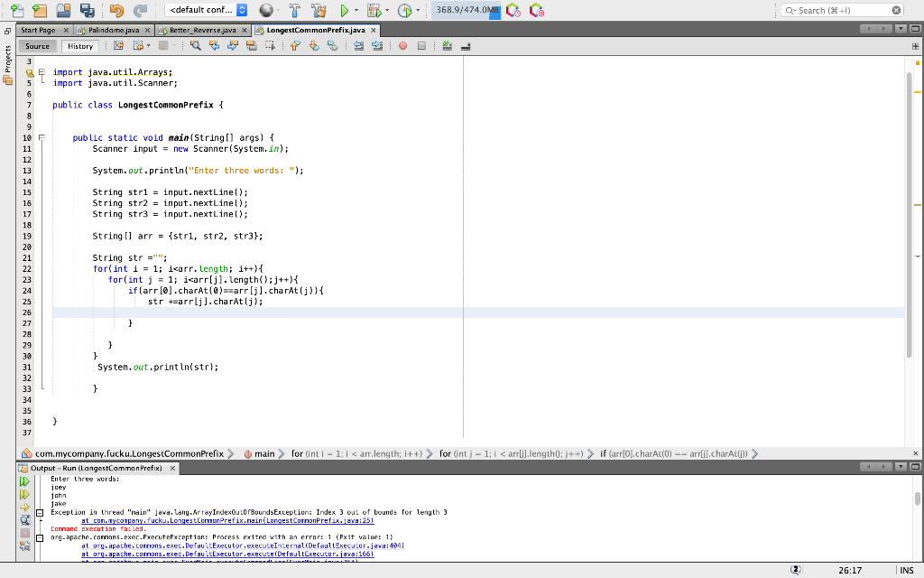The width and height of the screenshot is (924, 578).
Task: Click the Find Selection magnifier icon
Action: click(196, 45)
